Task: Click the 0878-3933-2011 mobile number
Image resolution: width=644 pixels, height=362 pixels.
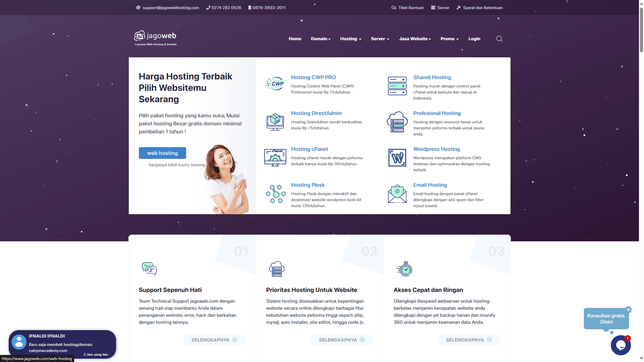Action: click(x=267, y=8)
